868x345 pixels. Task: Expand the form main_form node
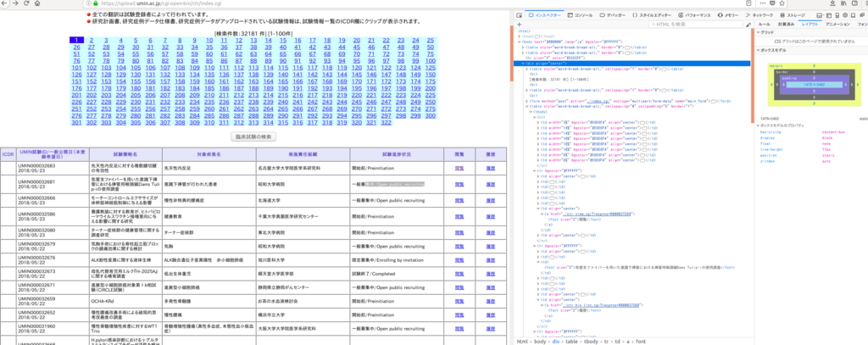(x=527, y=101)
